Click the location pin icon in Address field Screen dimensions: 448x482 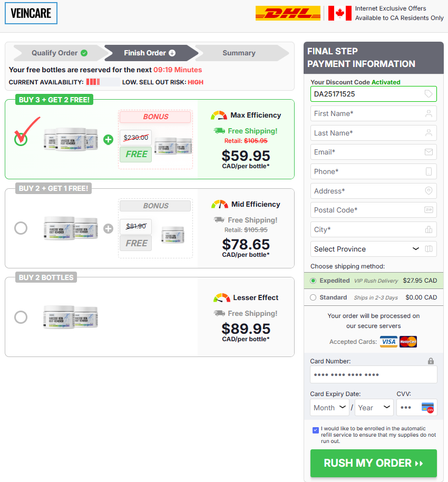point(428,191)
